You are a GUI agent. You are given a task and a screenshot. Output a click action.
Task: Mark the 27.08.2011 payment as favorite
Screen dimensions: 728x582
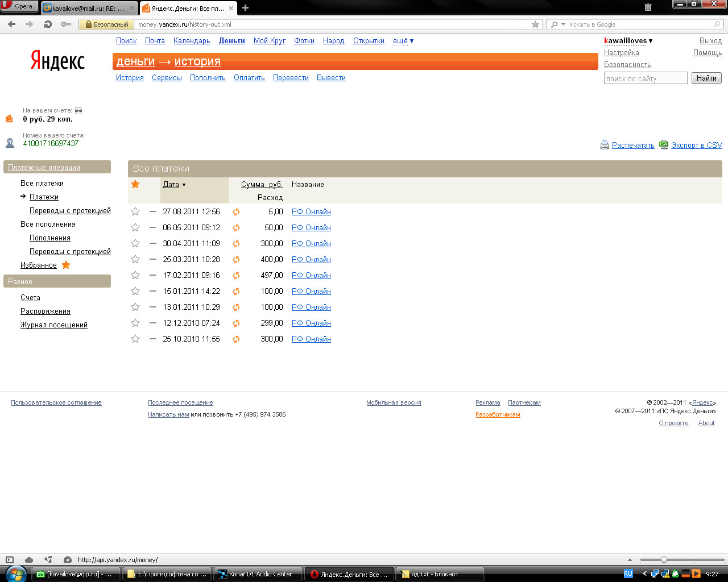[135, 211]
